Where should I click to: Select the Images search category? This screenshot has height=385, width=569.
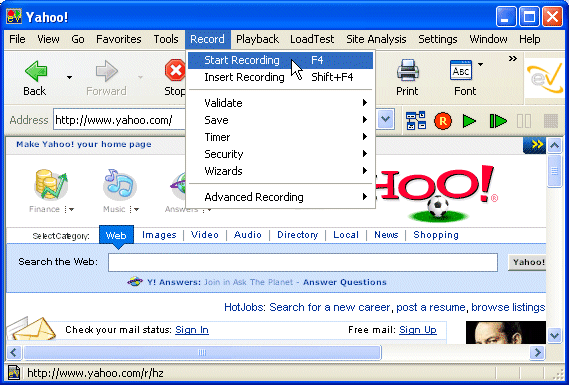coord(159,235)
